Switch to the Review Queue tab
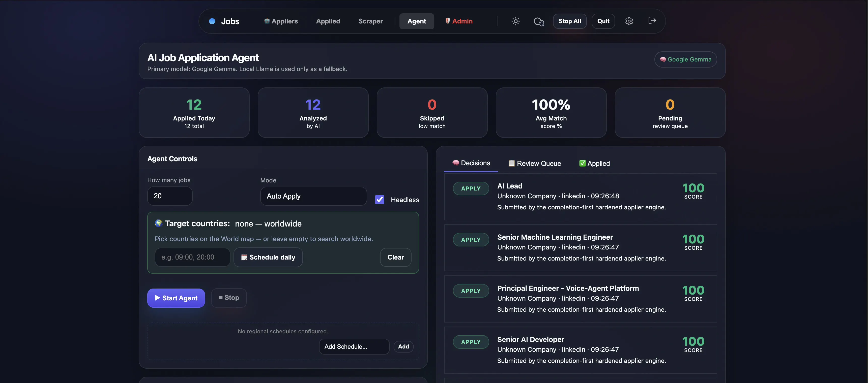The image size is (868, 383). pyautogui.click(x=535, y=164)
